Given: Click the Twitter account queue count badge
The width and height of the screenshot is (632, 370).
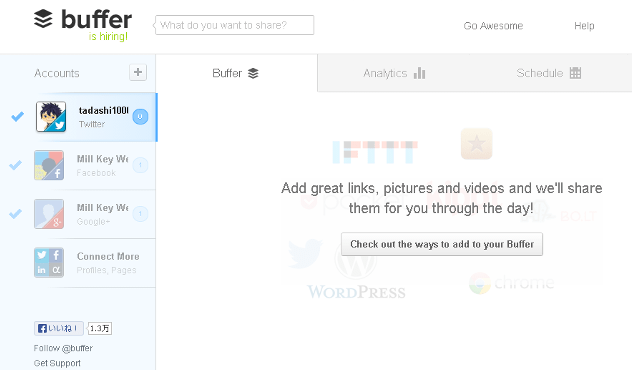Looking at the screenshot, I should tap(140, 117).
